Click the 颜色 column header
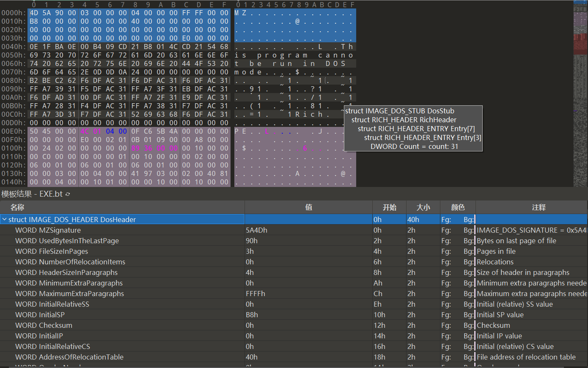 (x=458, y=207)
